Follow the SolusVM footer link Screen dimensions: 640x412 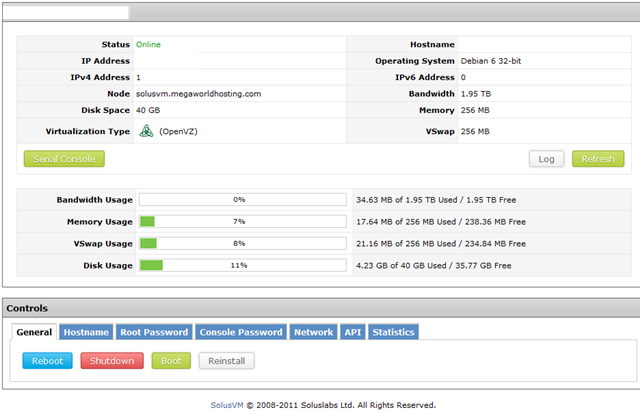[x=227, y=405]
